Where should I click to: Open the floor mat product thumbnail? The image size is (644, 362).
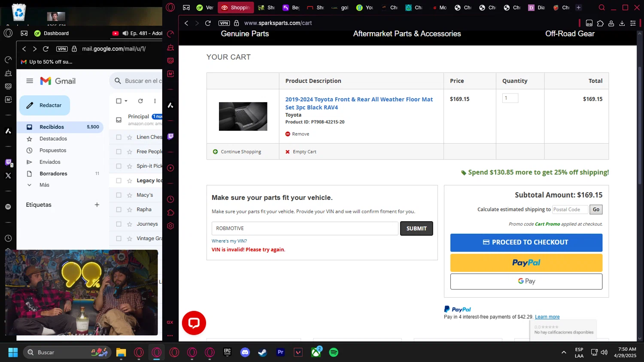tap(243, 116)
